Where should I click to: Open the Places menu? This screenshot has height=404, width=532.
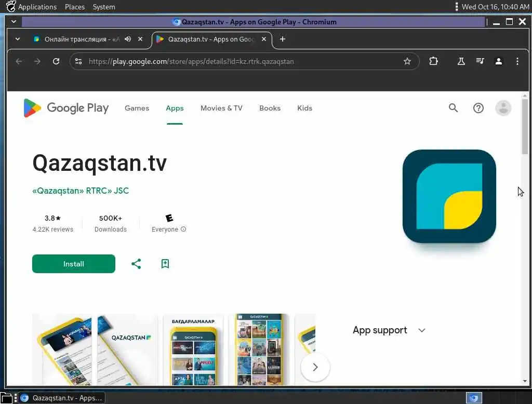pyautogui.click(x=75, y=7)
